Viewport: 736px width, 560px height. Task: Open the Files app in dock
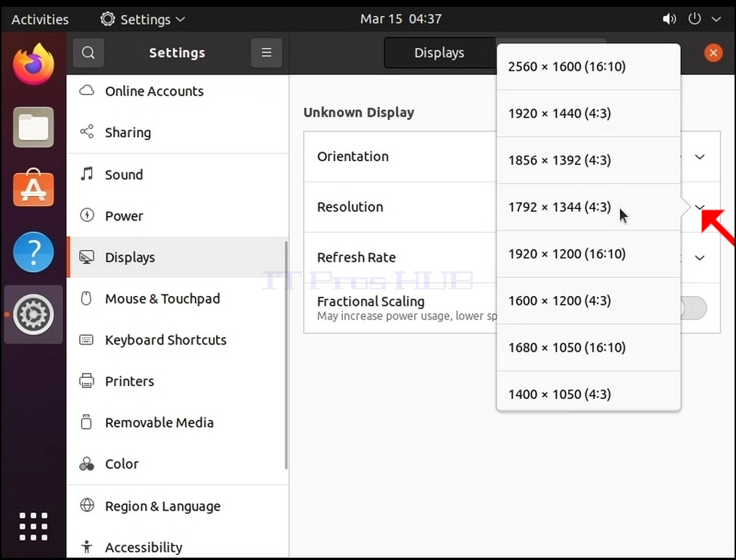click(33, 127)
